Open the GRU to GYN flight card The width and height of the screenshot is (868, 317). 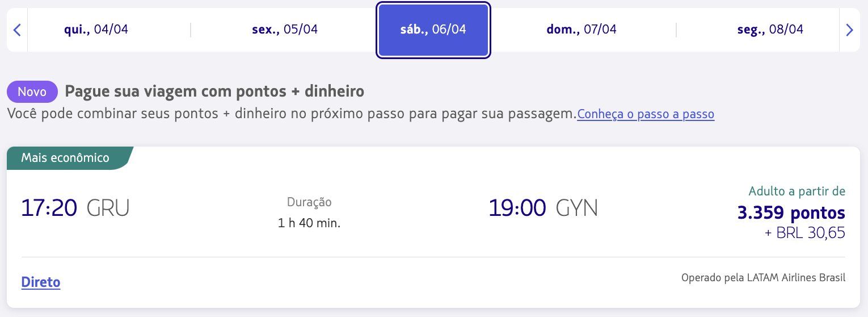pos(433,227)
